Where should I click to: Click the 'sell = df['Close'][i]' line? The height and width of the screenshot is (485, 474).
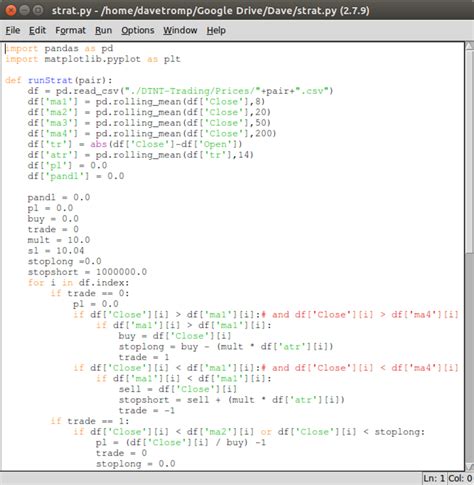click(x=178, y=390)
